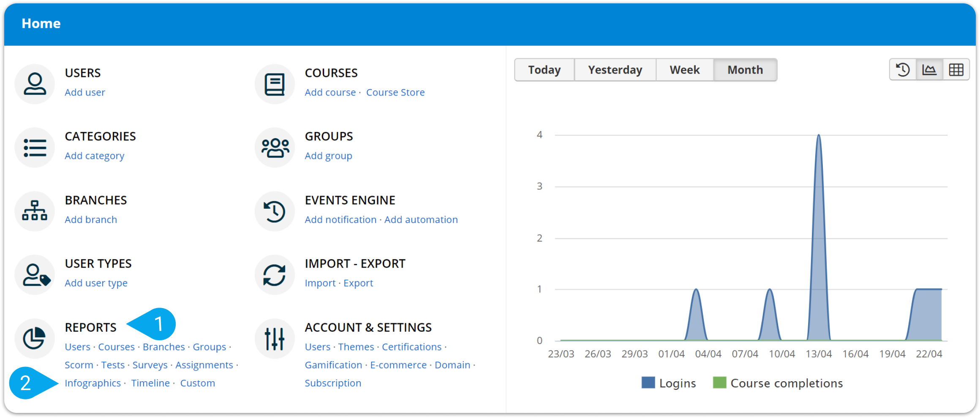The height and width of the screenshot is (418, 980).
Task: Open the Subscription settings link
Action: tap(333, 383)
